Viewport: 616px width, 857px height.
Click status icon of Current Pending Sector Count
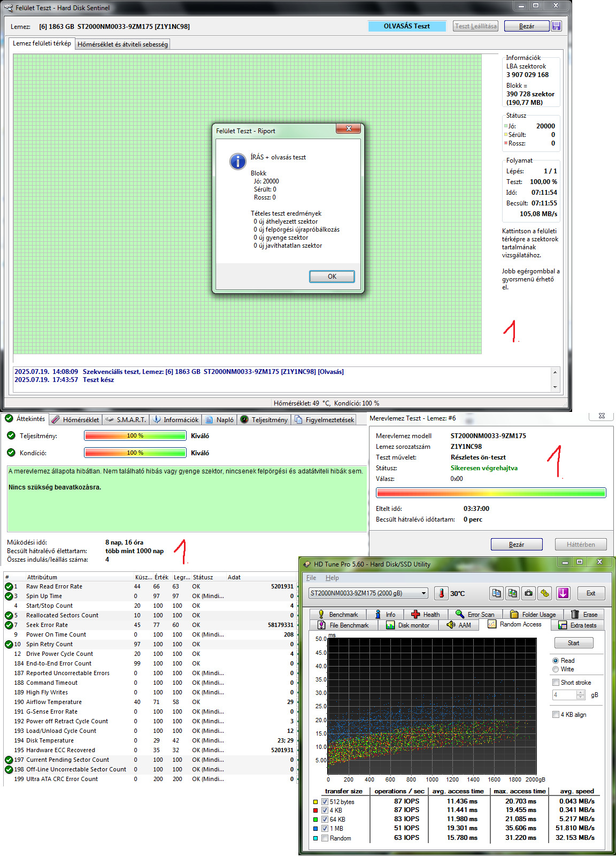coord(9,760)
